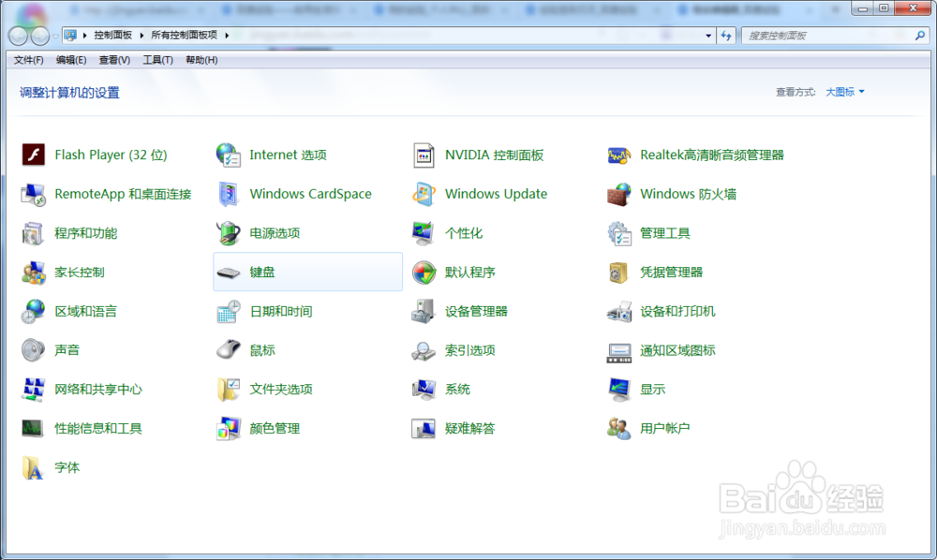The height and width of the screenshot is (560, 937).
Task: Click the 用户帐户 text label
Action: (665, 428)
